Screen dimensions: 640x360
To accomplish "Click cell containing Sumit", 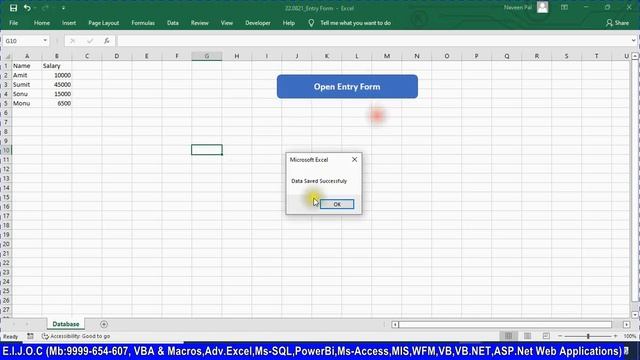I will click(27, 84).
